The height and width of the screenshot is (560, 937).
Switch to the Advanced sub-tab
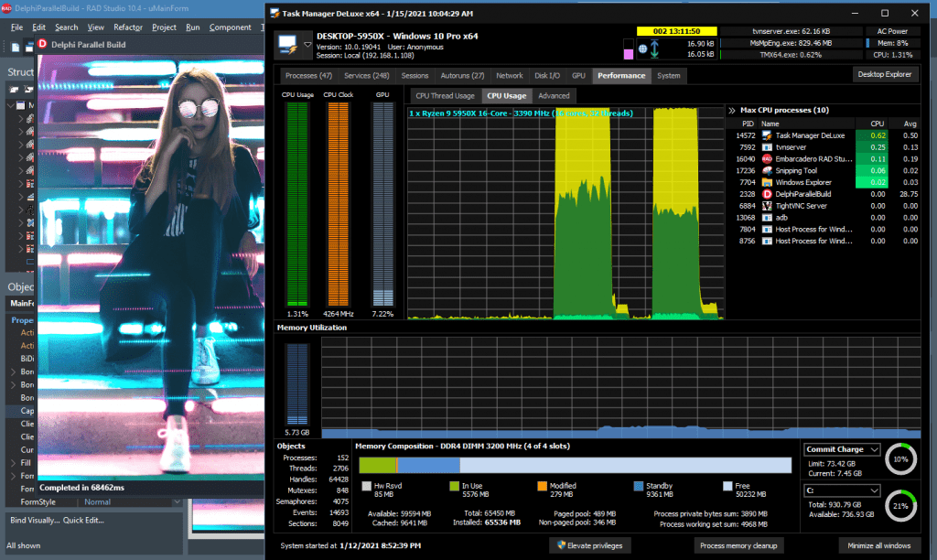(554, 96)
